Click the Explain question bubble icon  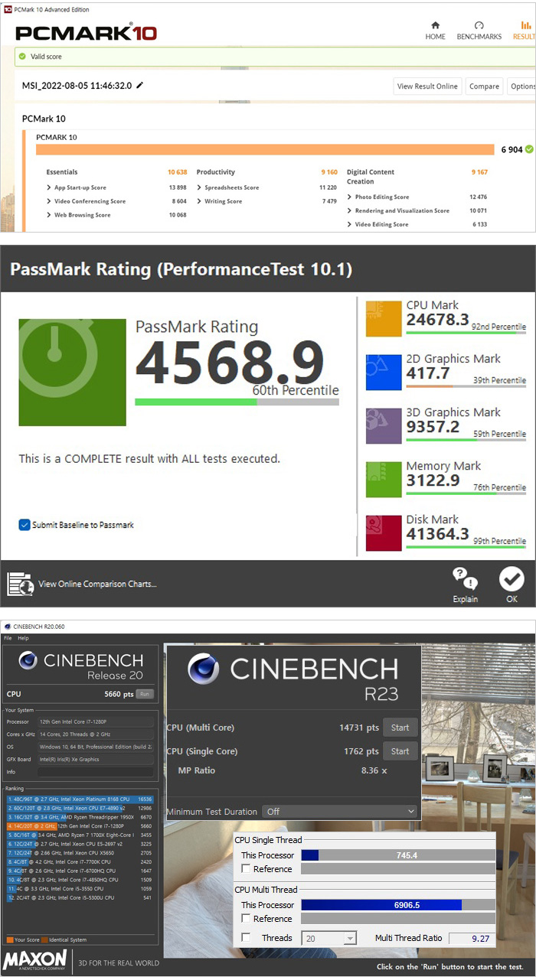click(465, 579)
